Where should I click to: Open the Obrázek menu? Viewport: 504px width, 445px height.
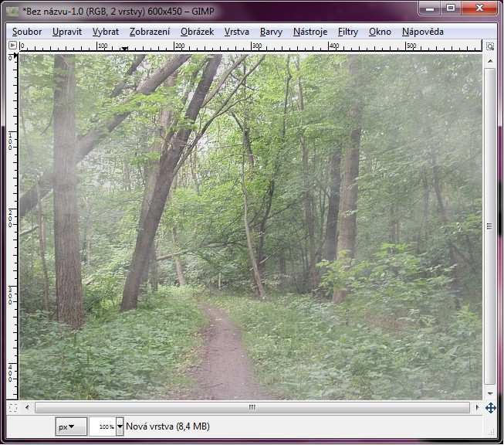(x=197, y=32)
